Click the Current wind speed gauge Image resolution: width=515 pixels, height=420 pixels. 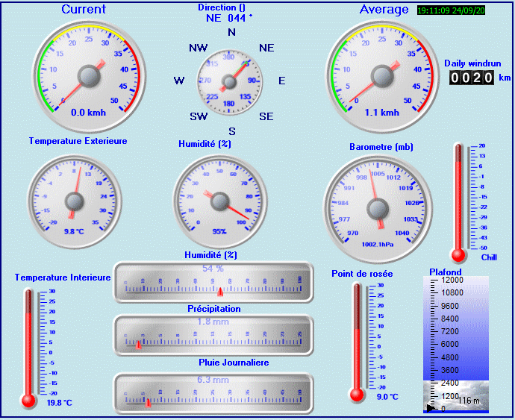click(x=89, y=77)
